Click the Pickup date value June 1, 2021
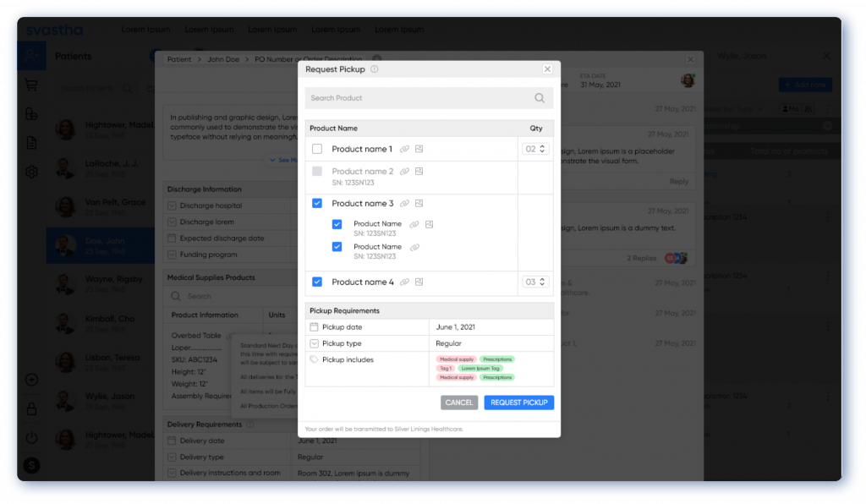This screenshot has height=504, width=866. 455,326
